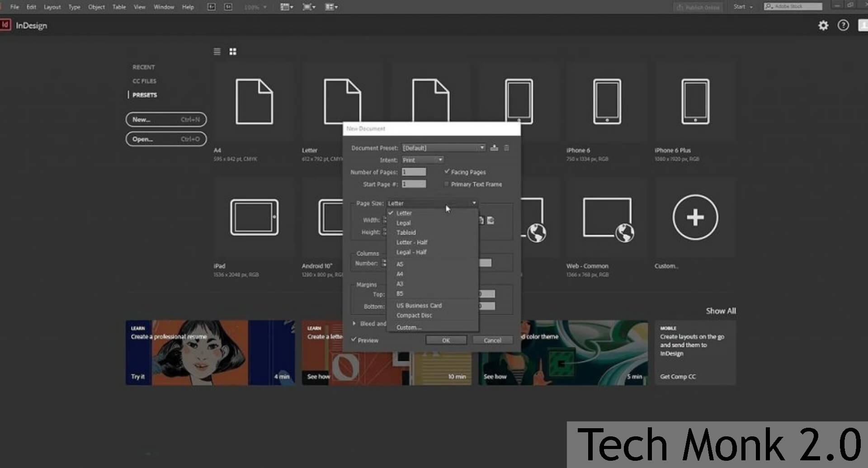Screen dimensions: 868x468
Task: Select the CC FILES tab
Action: coord(144,81)
